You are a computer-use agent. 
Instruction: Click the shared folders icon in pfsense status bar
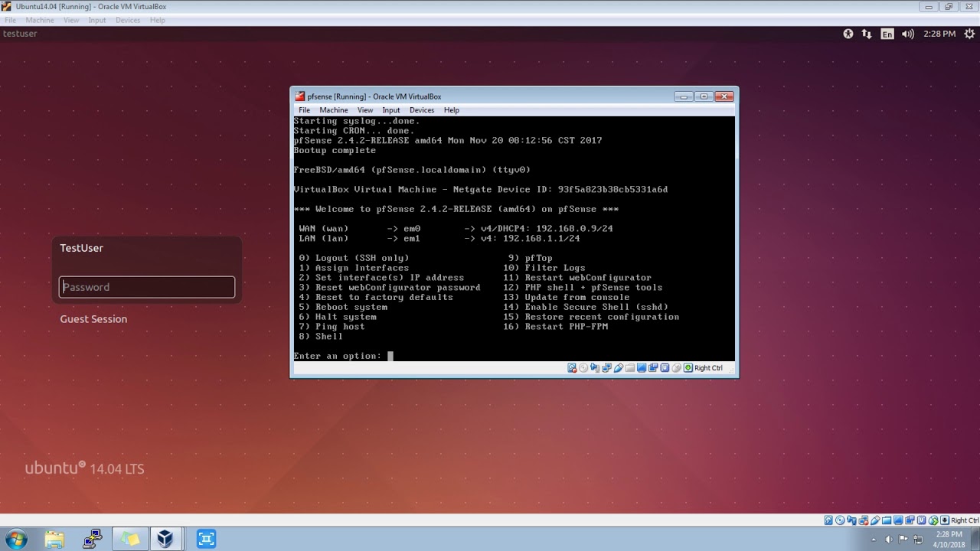tap(630, 368)
